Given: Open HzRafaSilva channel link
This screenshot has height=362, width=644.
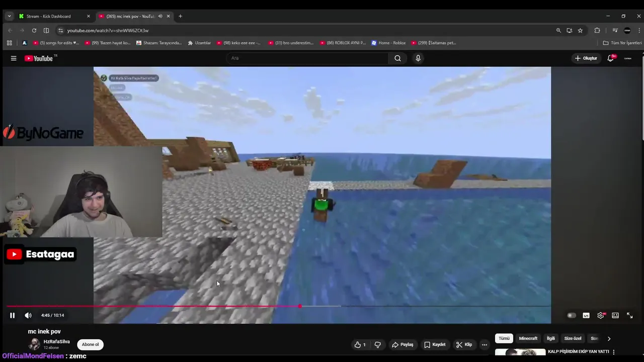Looking at the screenshot, I should click(56, 341).
